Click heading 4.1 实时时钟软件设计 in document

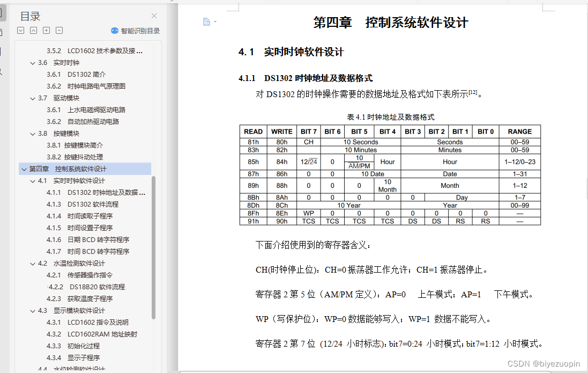pos(291,52)
